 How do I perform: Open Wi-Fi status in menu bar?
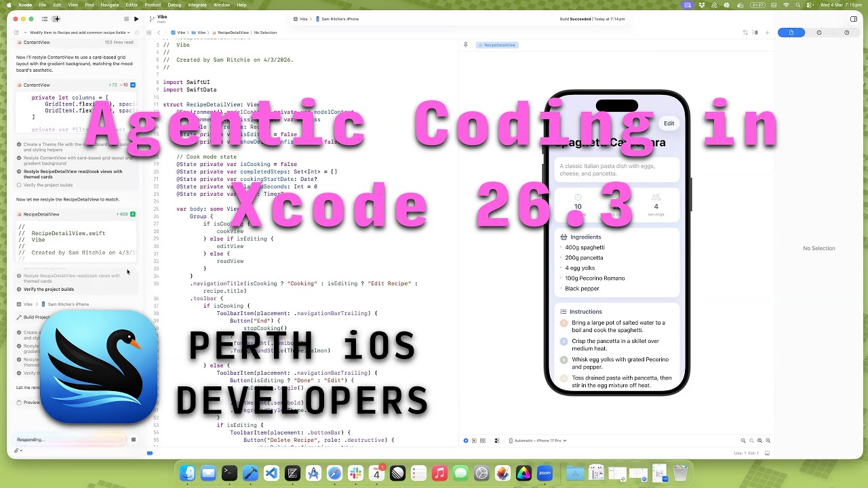pyautogui.click(x=787, y=5)
